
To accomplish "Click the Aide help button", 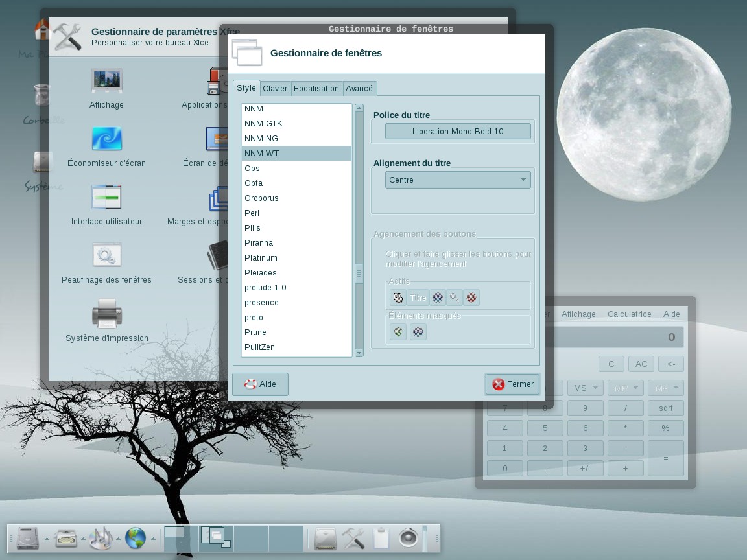I will click(260, 384).
